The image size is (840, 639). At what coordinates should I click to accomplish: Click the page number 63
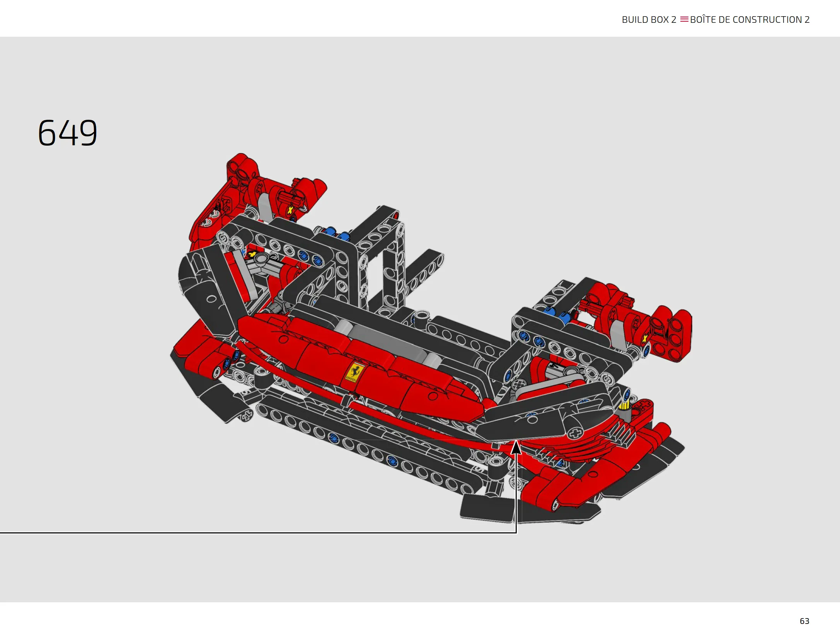[x=804, y=621]
